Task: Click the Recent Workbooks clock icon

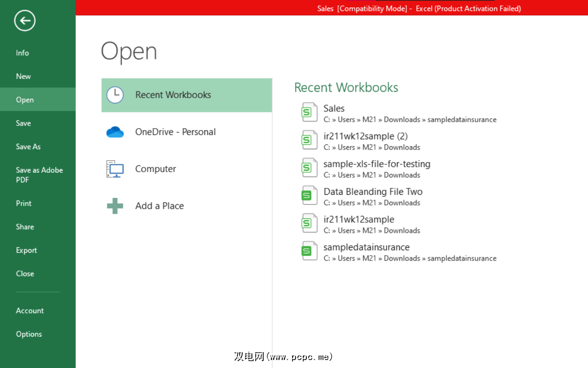Action: (115, 95)
